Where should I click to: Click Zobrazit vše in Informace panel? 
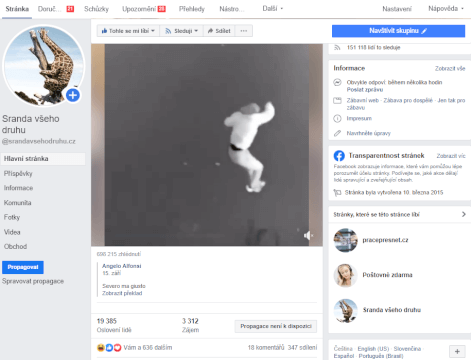(x=450, y=68)
